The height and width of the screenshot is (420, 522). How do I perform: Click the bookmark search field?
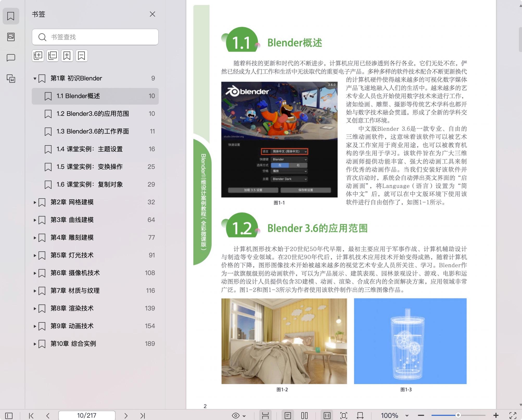(95, 37)
